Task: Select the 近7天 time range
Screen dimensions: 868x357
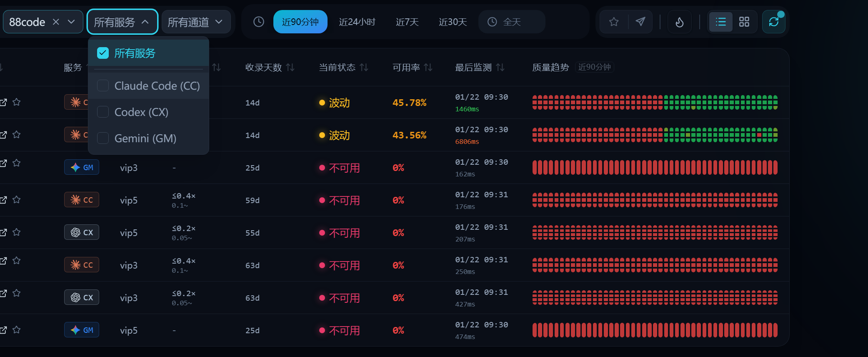Action: tap(407, 22)
